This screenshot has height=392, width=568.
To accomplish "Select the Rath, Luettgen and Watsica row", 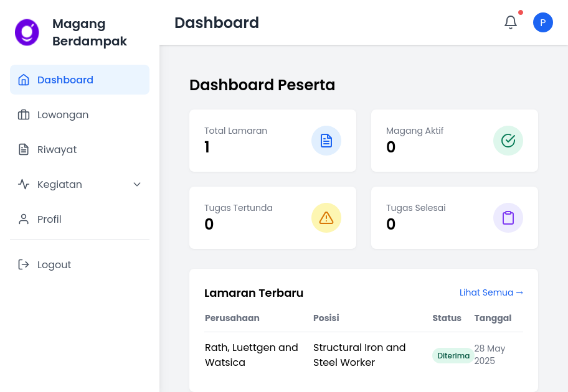I will [252, 355].
